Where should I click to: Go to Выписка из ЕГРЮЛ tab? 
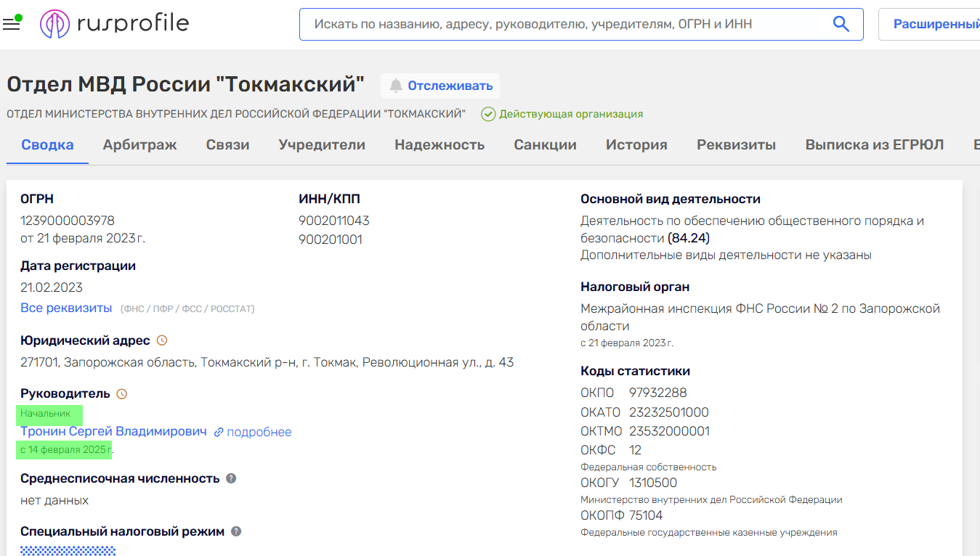coord(874,144)
